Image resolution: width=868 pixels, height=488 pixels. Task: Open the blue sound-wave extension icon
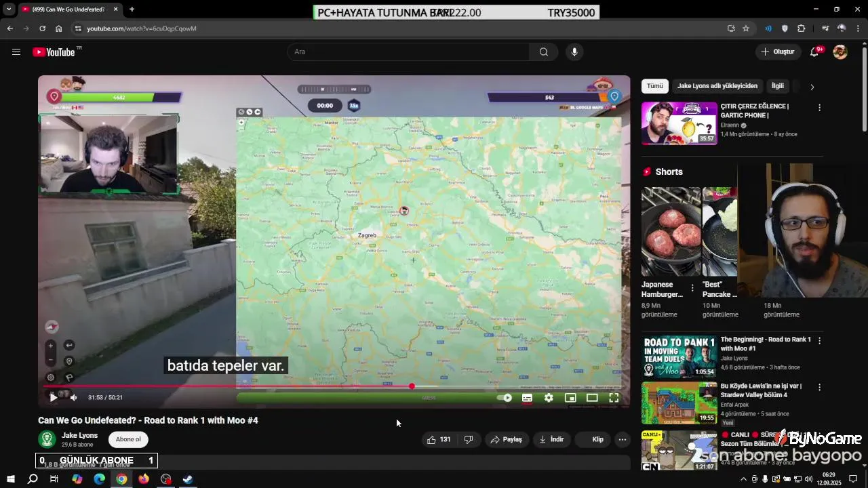tap(768, 28)
